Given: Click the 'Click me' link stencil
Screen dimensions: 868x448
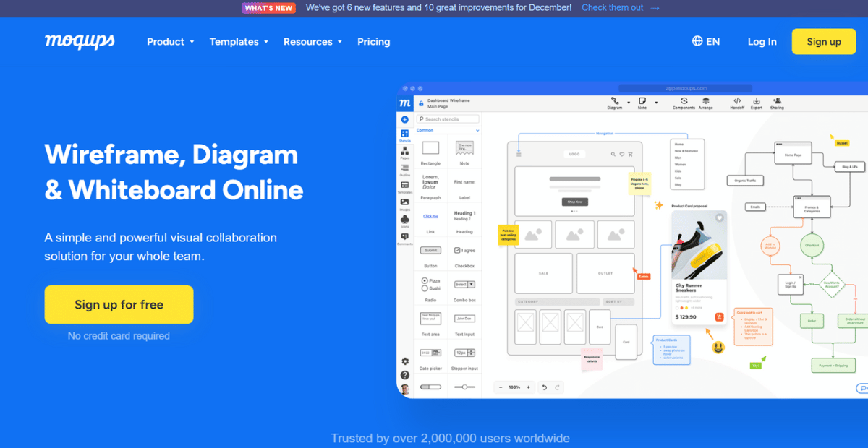Looking at the screenshot, I should tap(430, 216).
